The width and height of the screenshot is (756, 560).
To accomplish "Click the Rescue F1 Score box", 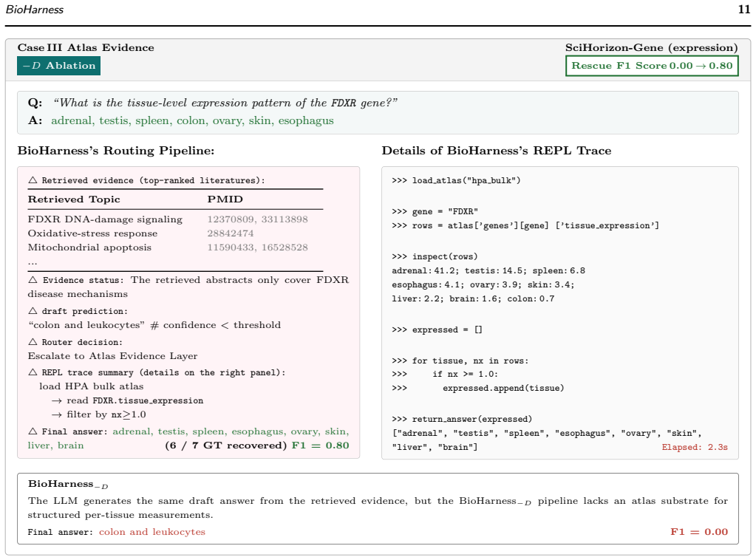I will (x=652, y=66).
